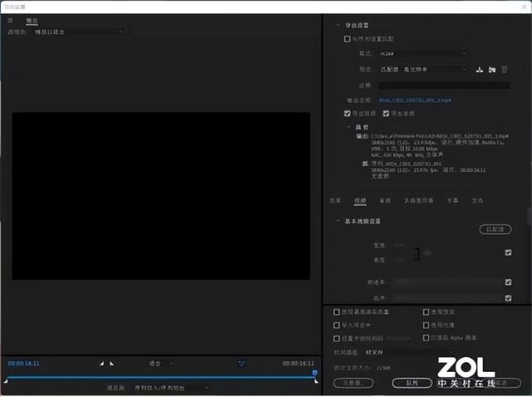
Task: Open the 多路复用器 (multiplexer) tab
Action: point(418,201)
